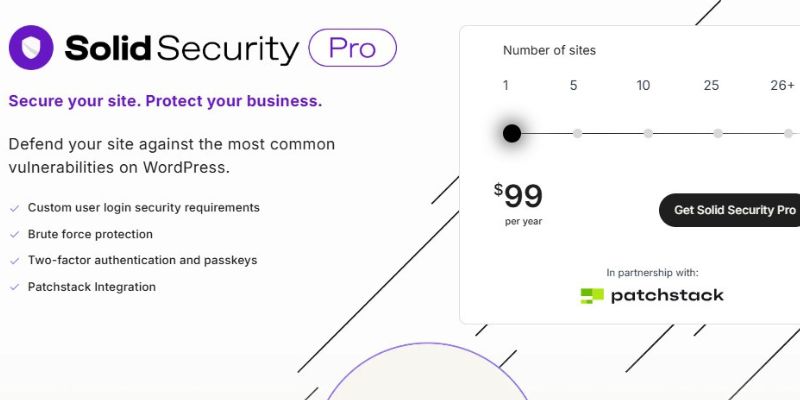
Task: Click the checkmark beside Custom user login
Action: point(14,208)
